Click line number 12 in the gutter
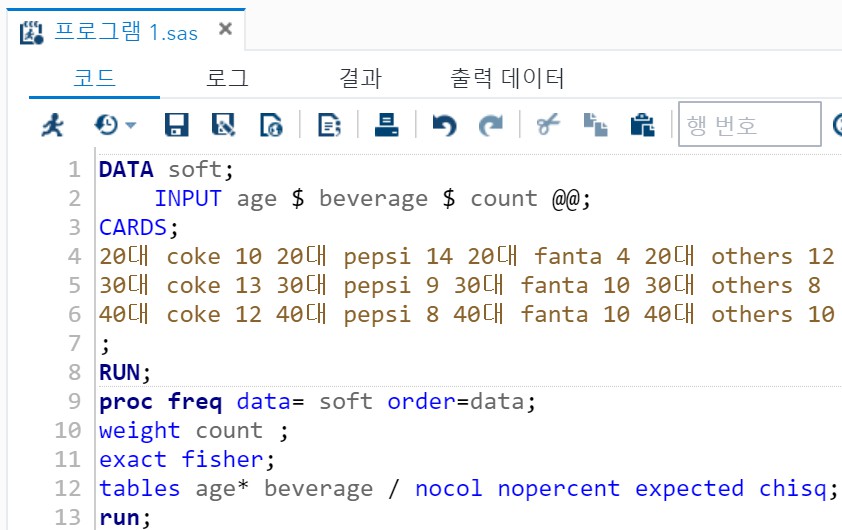 68,489
